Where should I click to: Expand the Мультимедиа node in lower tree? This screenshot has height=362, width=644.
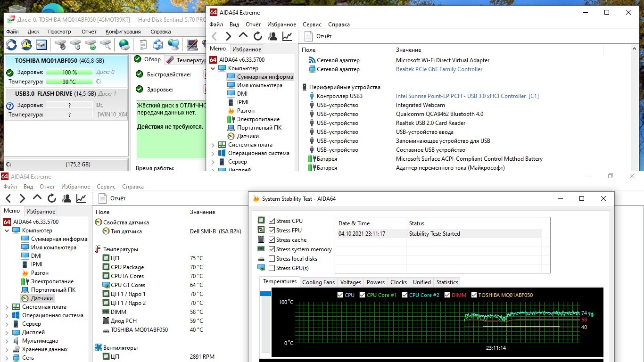click(7, 341)
